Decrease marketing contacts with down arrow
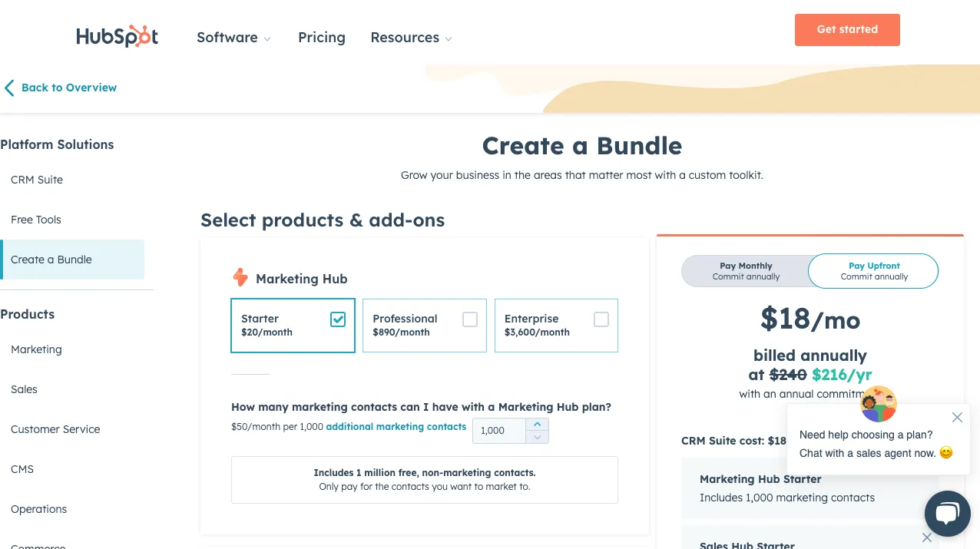This screenshot has width=980, height=549. (x=538, y=437)
